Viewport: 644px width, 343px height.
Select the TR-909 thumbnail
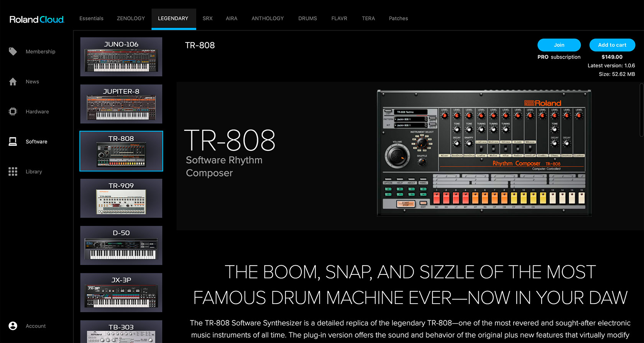pos(121,198)
